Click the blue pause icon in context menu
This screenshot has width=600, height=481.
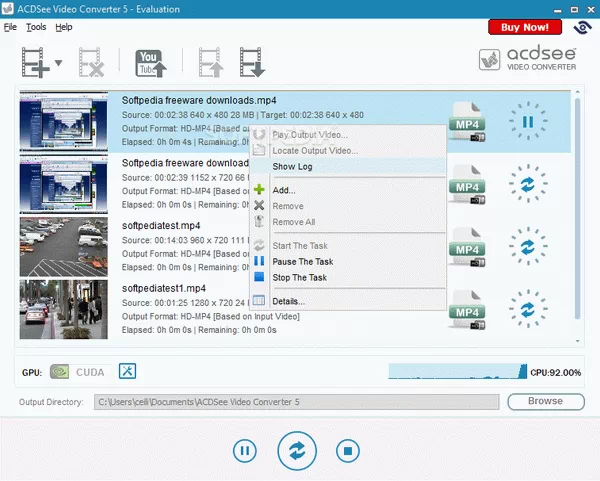pos(259,261)
